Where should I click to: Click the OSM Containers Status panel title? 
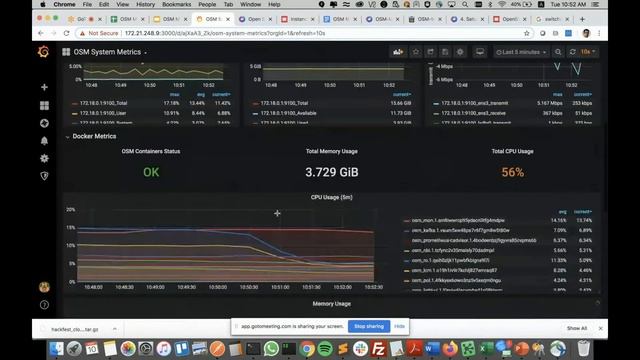151,151
